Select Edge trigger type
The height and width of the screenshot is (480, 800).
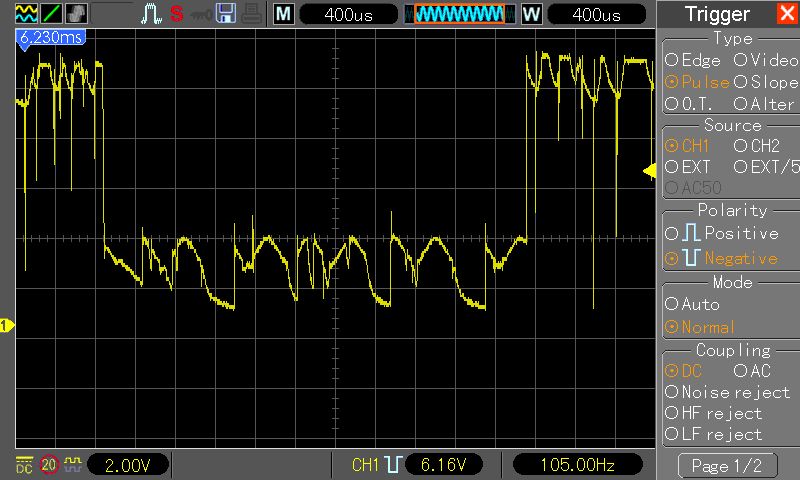[693, 60]
